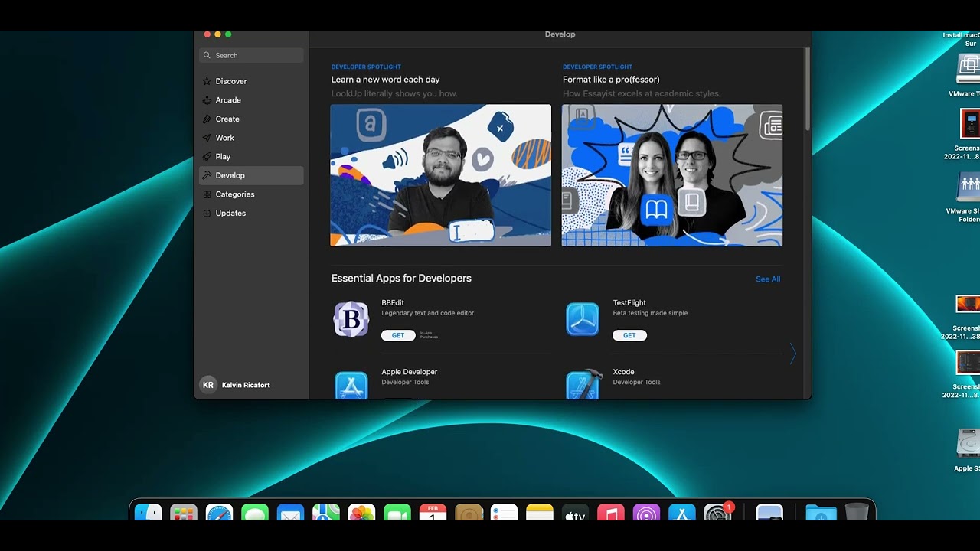Open Podcasts from the dock
The image size is (980, 551).
click(x=646, y=513)
